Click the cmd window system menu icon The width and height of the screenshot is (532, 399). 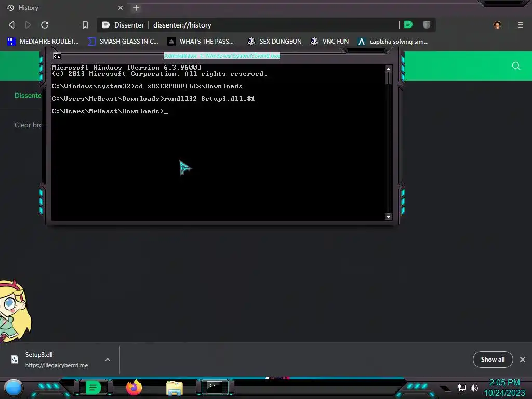tap(57, 56)
